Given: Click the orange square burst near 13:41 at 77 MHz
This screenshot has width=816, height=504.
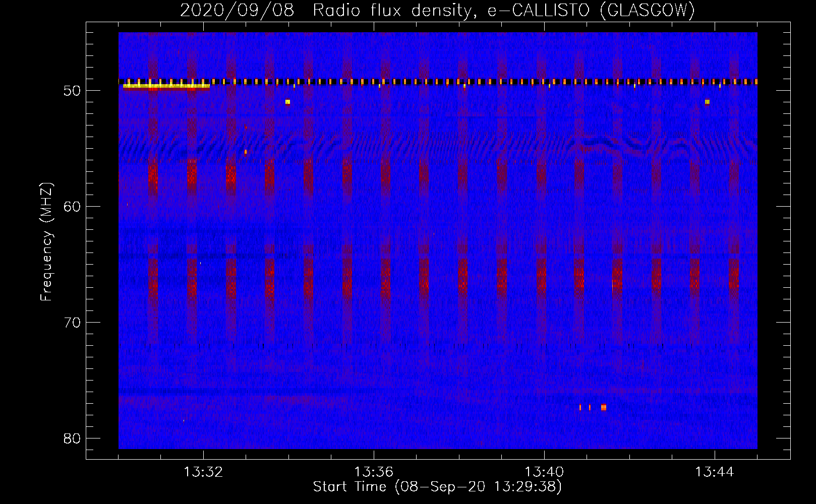Looking at the screenshot, I should (x=604, y=407).
